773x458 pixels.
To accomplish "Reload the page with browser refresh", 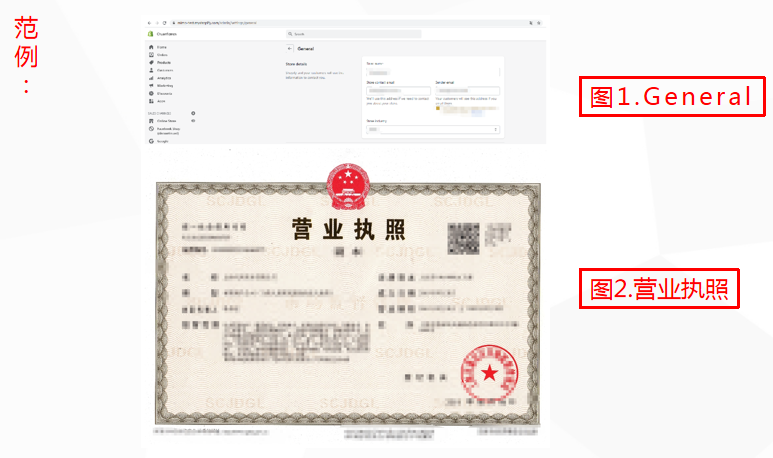I will click(164, 23).
